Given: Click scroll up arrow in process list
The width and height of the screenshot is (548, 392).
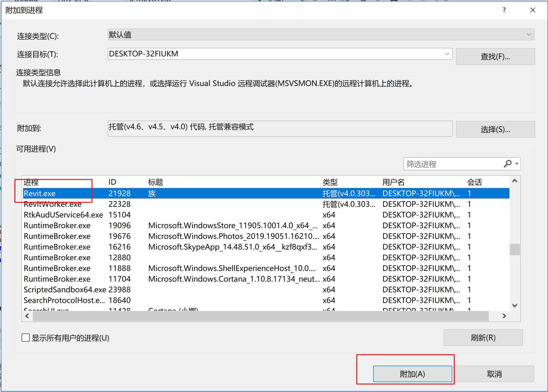Looking at the screenshot, I should pos(514,181).
